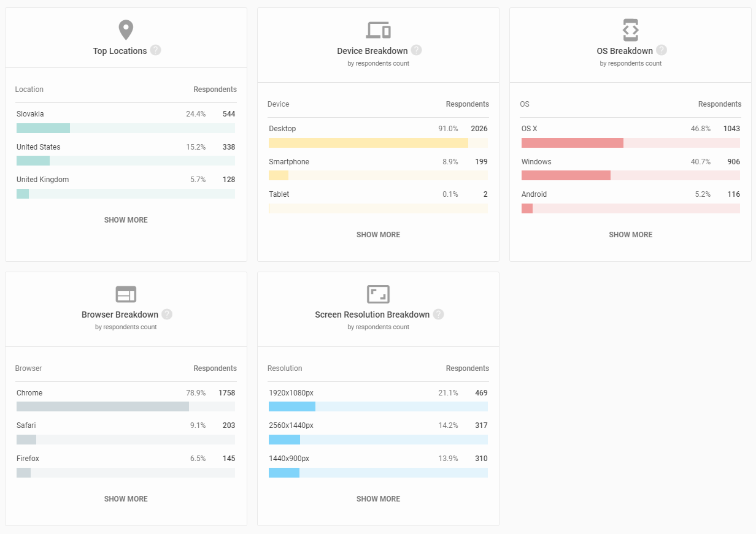Click the Browser Breakdown window icon
Viewport: 756px width, 534px height.
126,294
